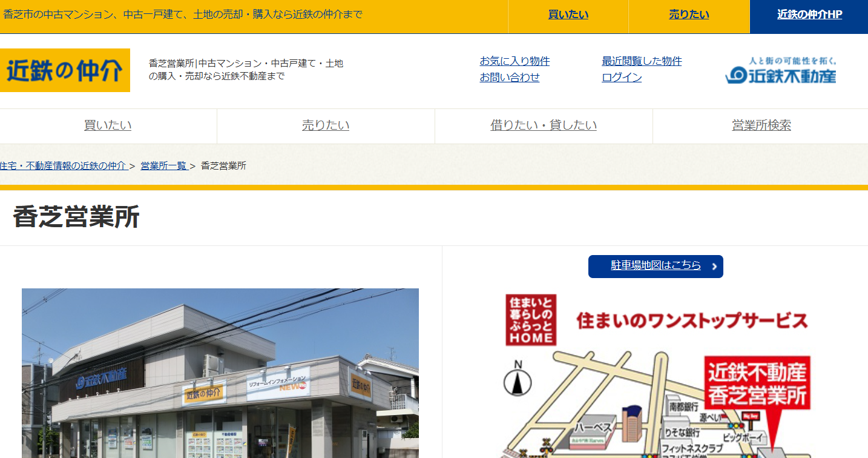Image resolution: width=868 pixels, height=458 pixels.
Task: Select 借りたい・貸したい in the main navigation
Action: pyautogui.click(x=544, y=125)
